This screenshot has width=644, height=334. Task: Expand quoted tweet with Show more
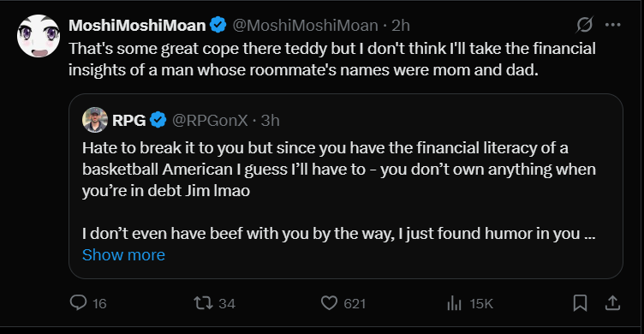point(123,254)
